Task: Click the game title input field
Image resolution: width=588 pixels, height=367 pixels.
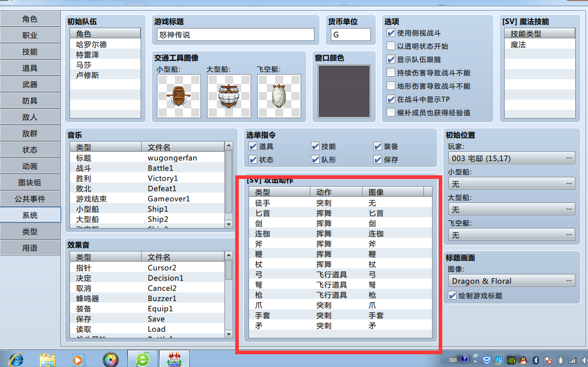Action: coord(236,34)
